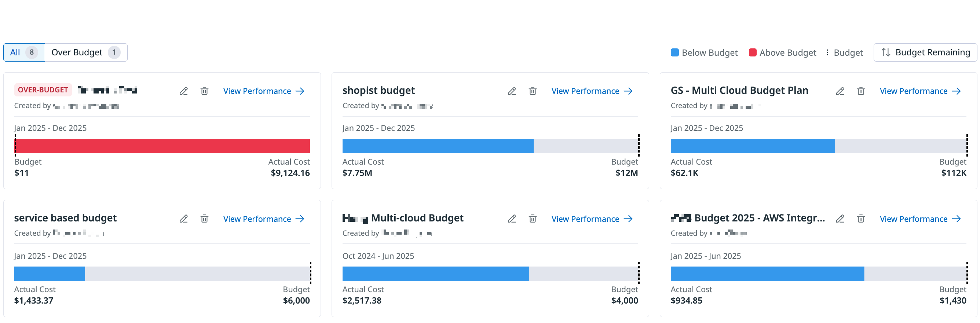Edit the service based budget
Viewport: 980px width, 323px height.
pos(183,219)
